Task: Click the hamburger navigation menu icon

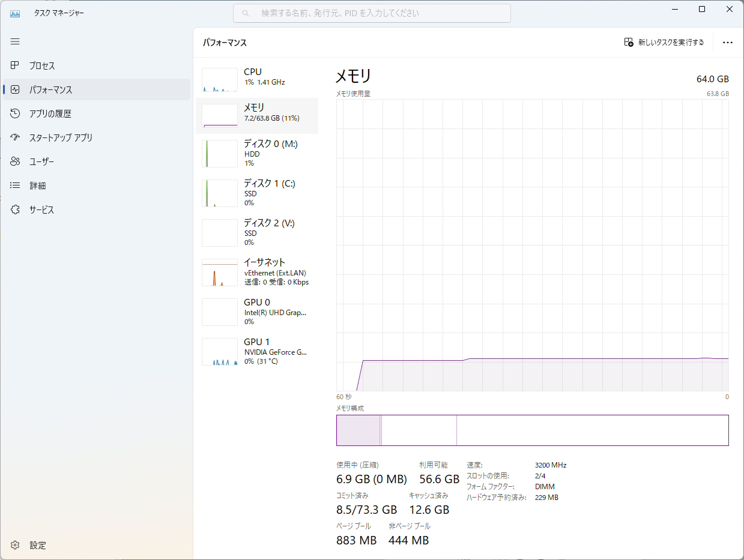Action: point(15,41)
